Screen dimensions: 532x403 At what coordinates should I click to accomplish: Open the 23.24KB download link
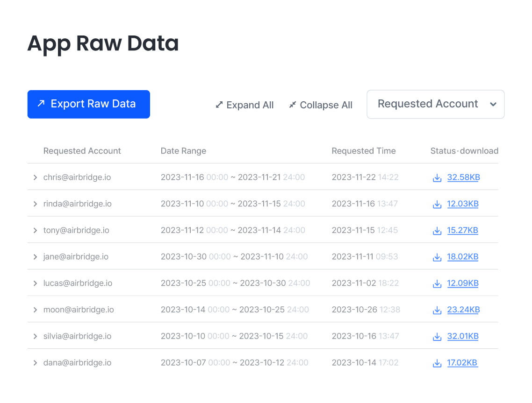tap(463, 310)
